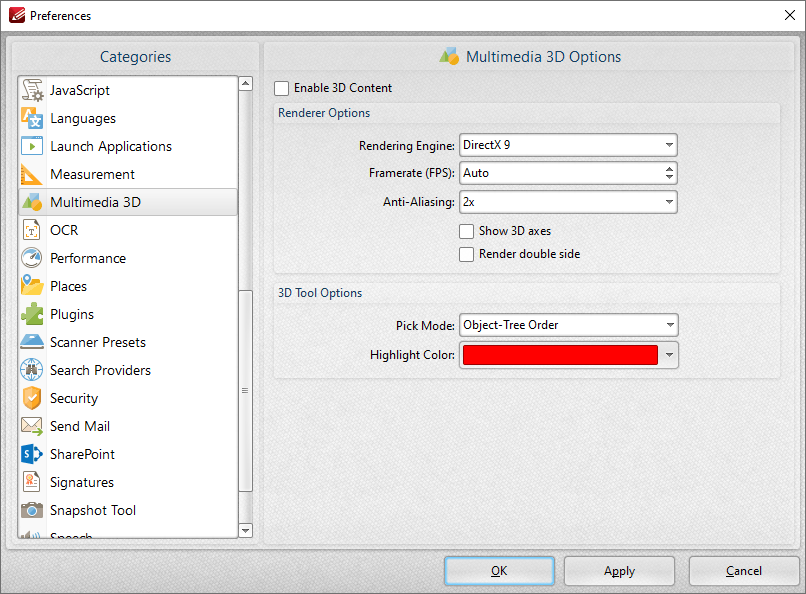Click the categories list scroll down arrow

pos(246,530)
